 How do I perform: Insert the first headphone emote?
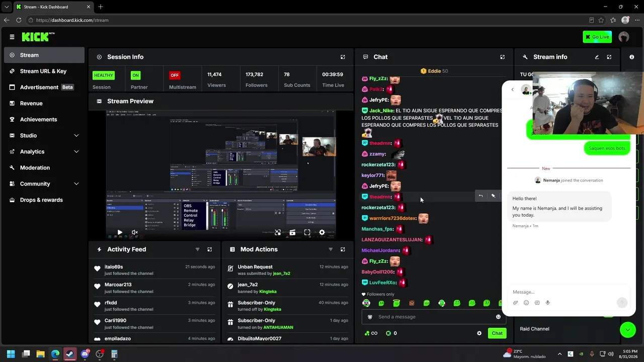coord(366,303)
